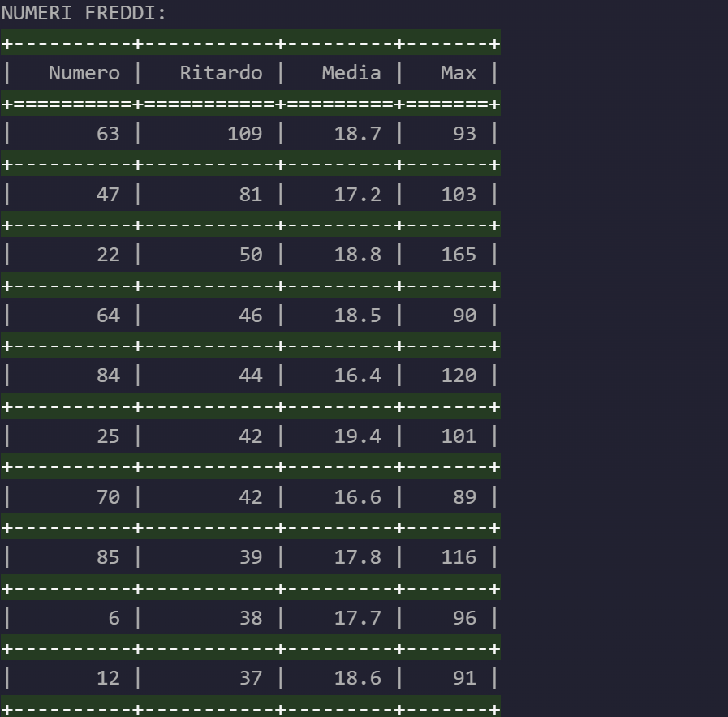Select Ritardo value 38

tap(251, 617)
